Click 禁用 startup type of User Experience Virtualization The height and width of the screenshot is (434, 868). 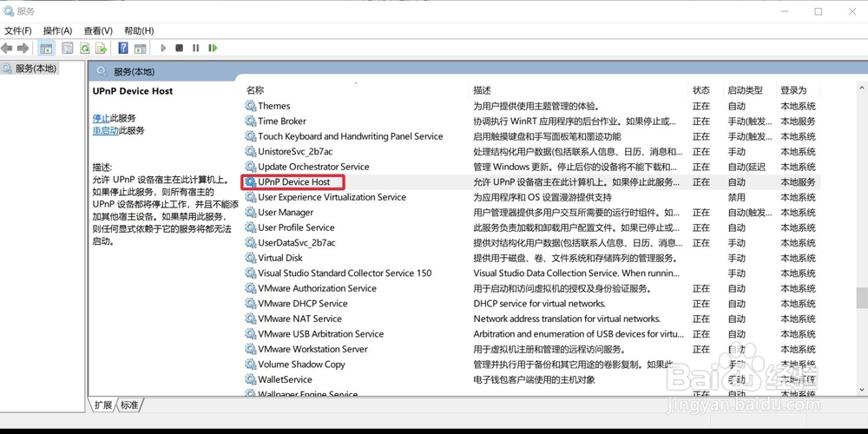pos(736,197)
